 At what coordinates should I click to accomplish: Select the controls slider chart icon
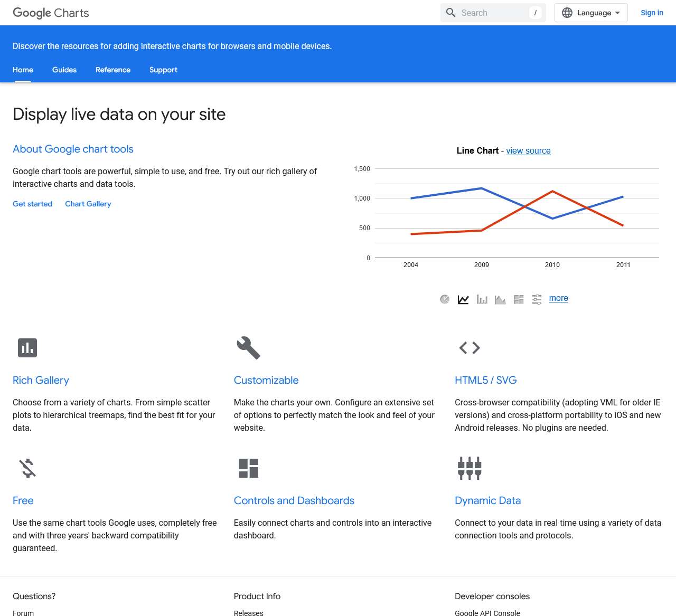(537, 299)
